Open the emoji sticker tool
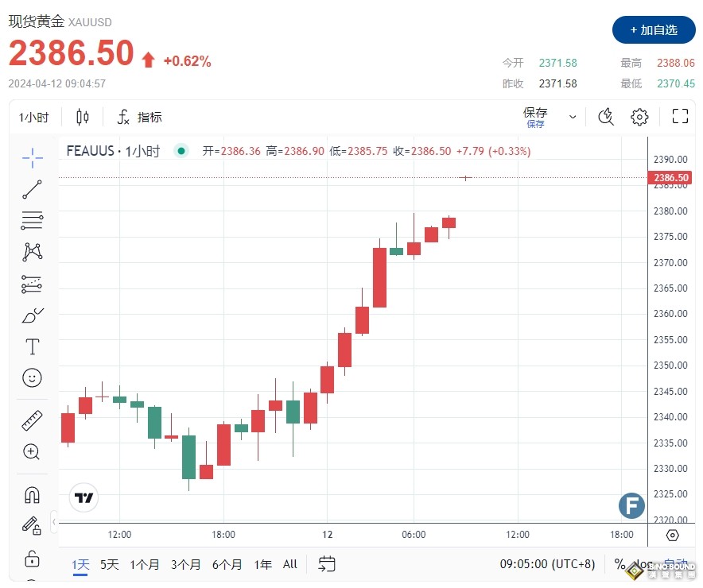Image resolution: width=703 pixels, height=588 pixels. tap(32, 377)
